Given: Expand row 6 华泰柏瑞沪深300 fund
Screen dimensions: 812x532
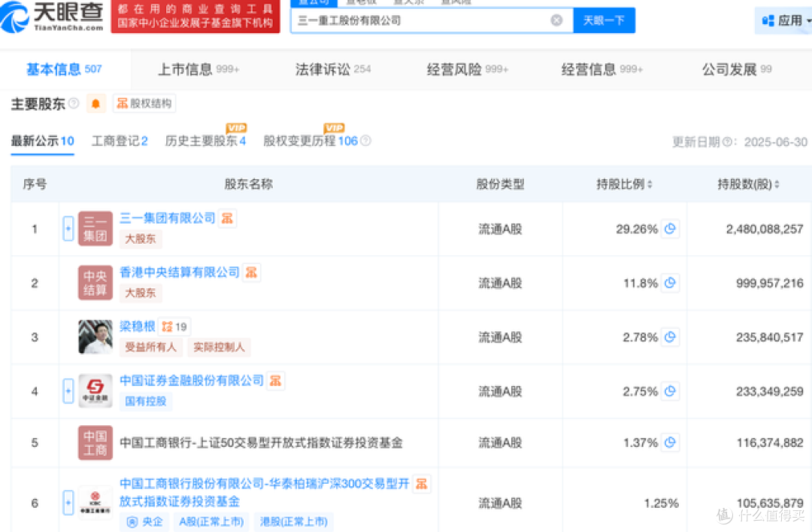Looking at the screenshot, I should 68,503.
